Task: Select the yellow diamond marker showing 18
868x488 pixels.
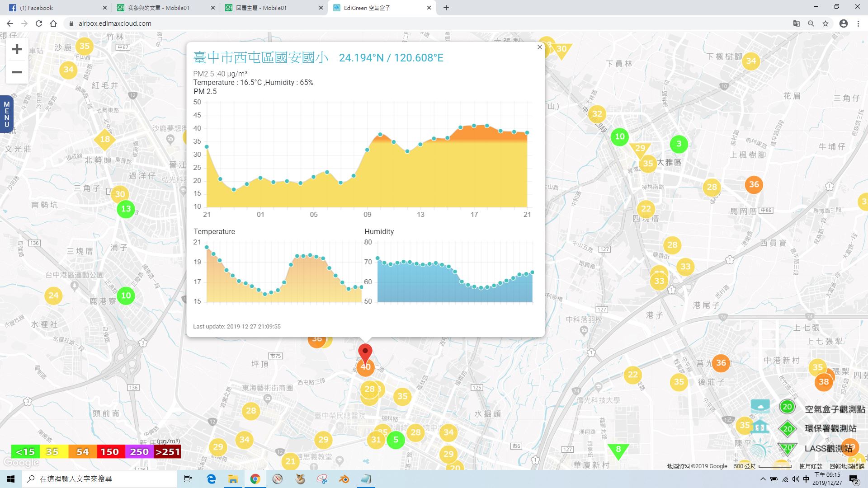Action: coord(105,139)
